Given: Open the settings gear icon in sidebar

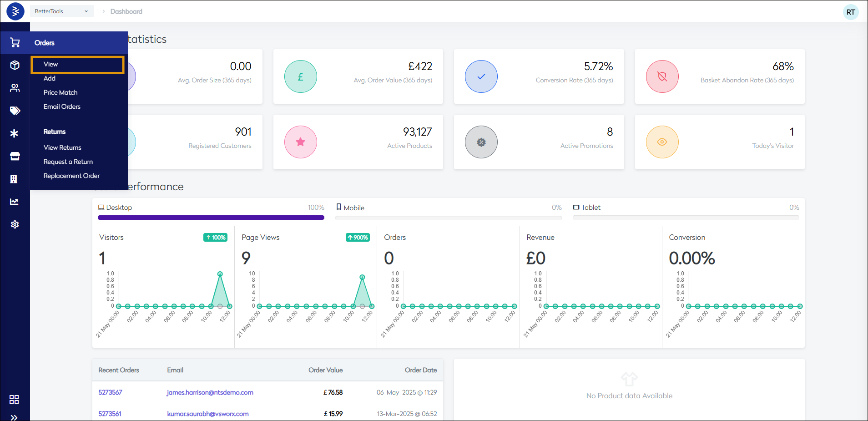Looking at the screenshot, I should click(15, 224).
